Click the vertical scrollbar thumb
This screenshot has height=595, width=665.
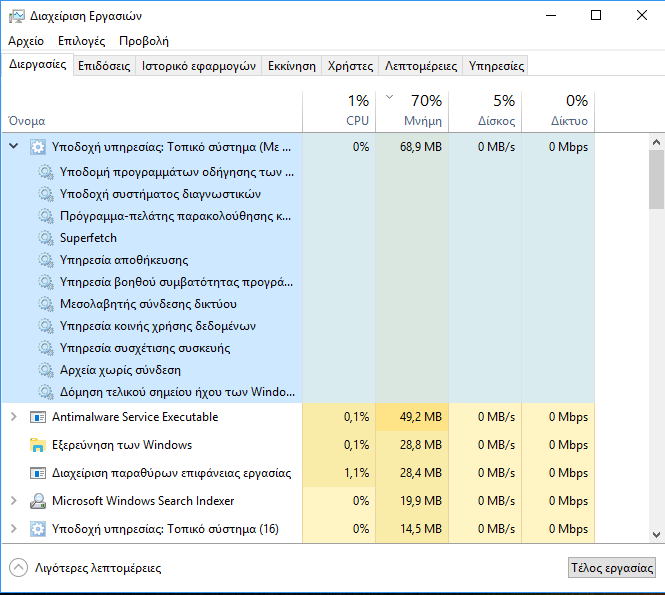[x=656, y=179]
